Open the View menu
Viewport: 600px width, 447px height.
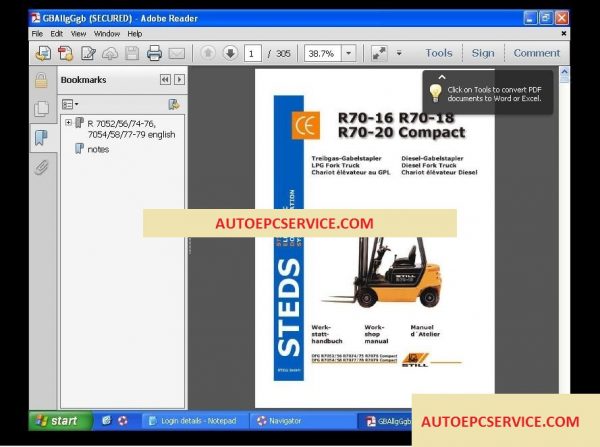point(78,34)
